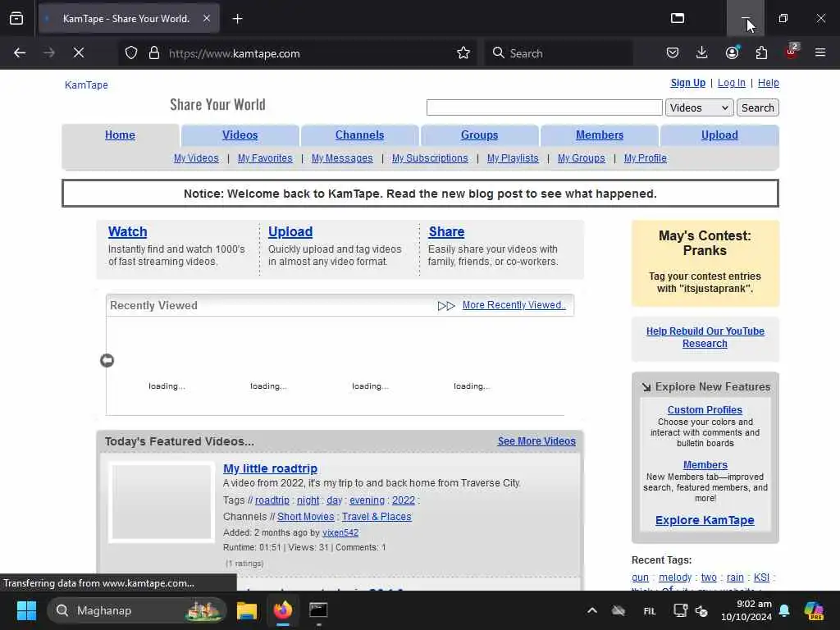Click My little roadtrip video thumbnail
This screenshot has width=840, height=630.
(162, 502)
